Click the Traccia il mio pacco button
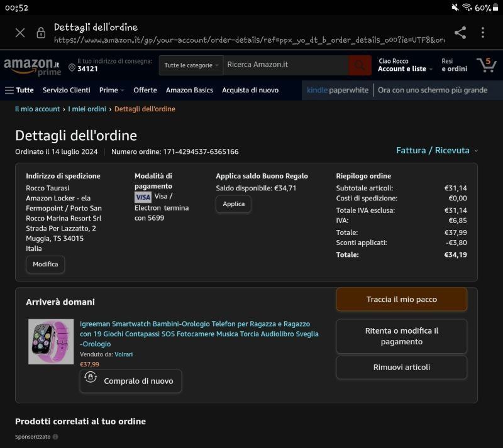This screenshot has width=503, height=448. click(x=401, y=300)
